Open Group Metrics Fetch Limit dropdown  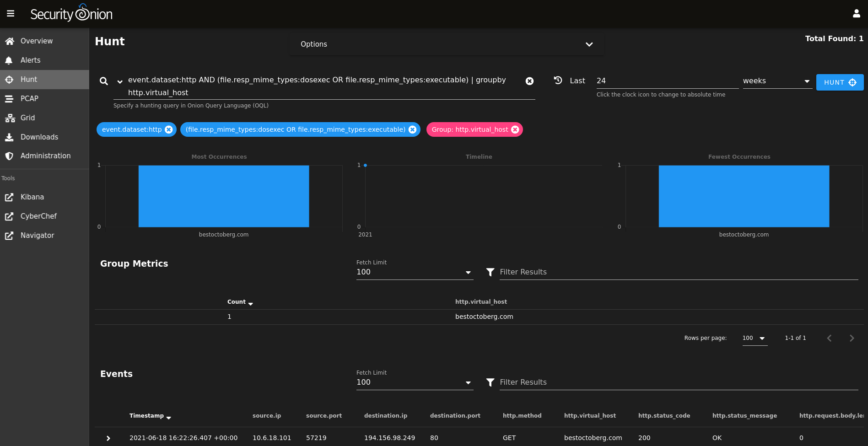(x=415, y=272)
